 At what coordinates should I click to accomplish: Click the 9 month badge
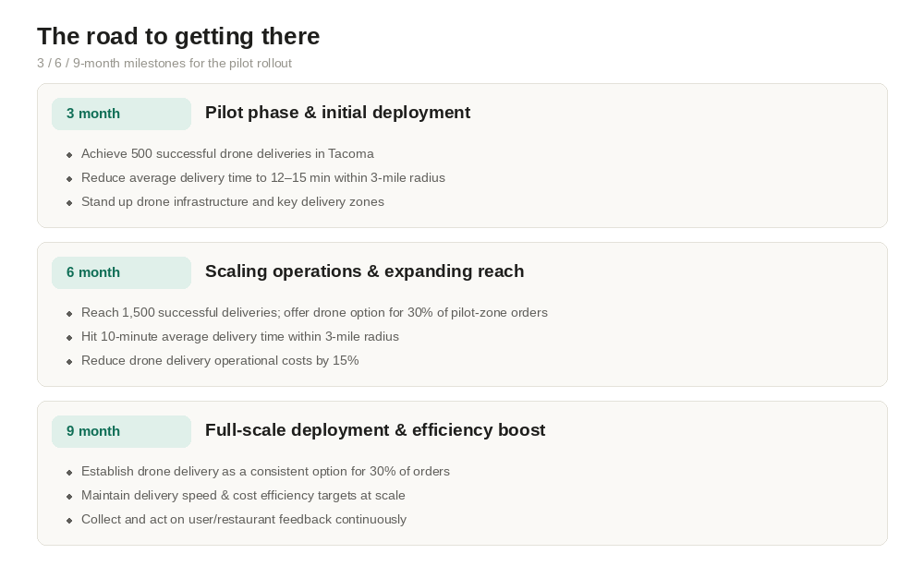[x=121, y=431]
